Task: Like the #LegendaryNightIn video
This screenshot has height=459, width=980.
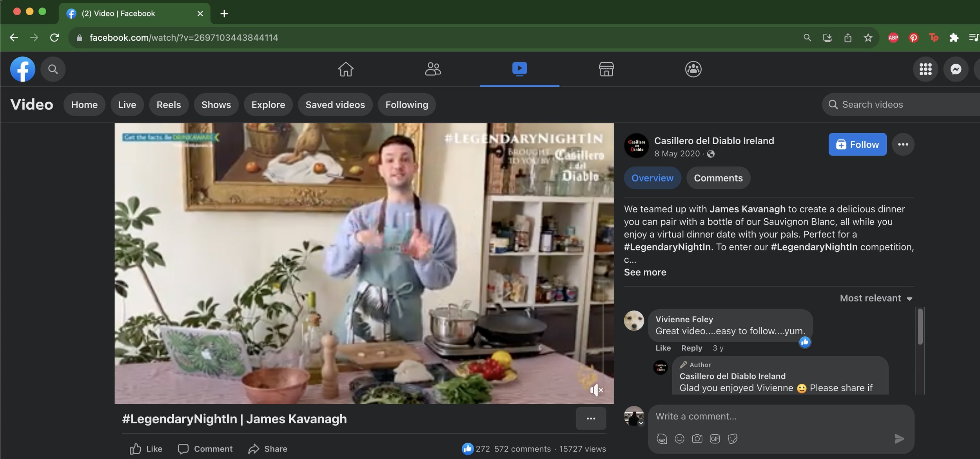Action: pyautogui.click(x=146, y=449)
